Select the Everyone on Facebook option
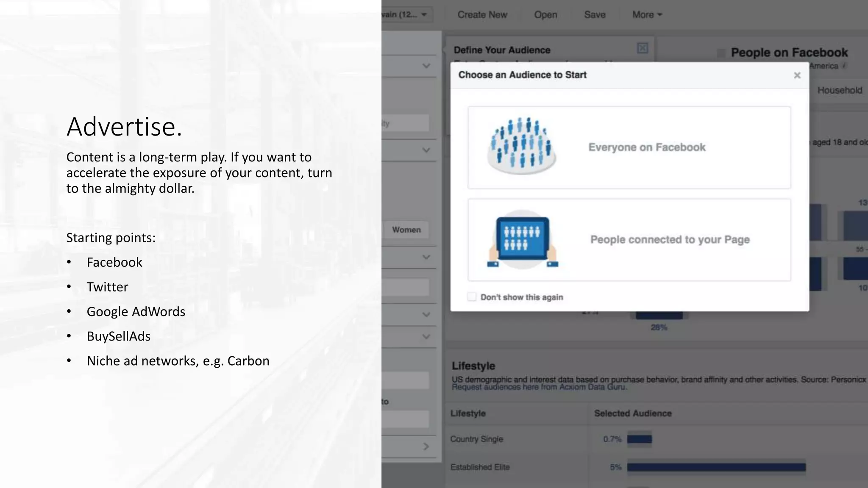Image resolution: width=868 pixels, height=488 pixels. 646,147
